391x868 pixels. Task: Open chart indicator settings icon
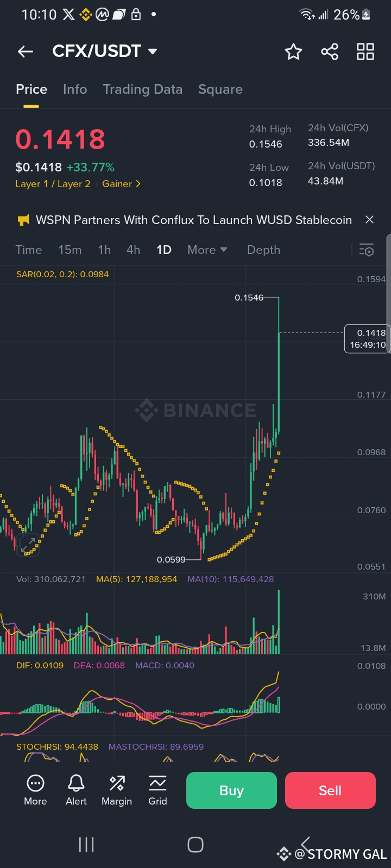(x=367, y=250)
